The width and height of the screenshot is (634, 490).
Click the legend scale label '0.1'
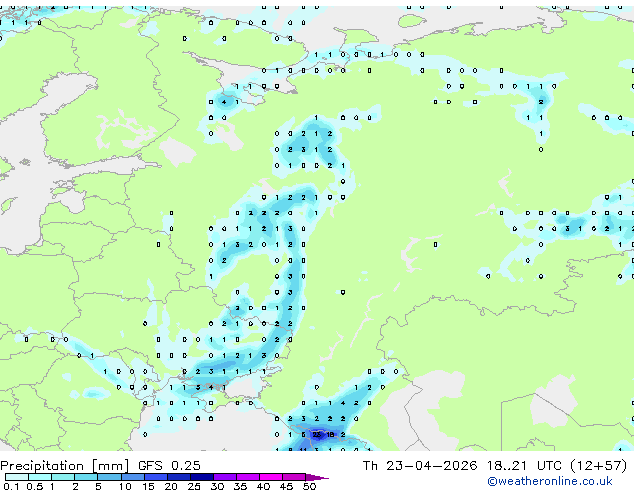[11, 486]
